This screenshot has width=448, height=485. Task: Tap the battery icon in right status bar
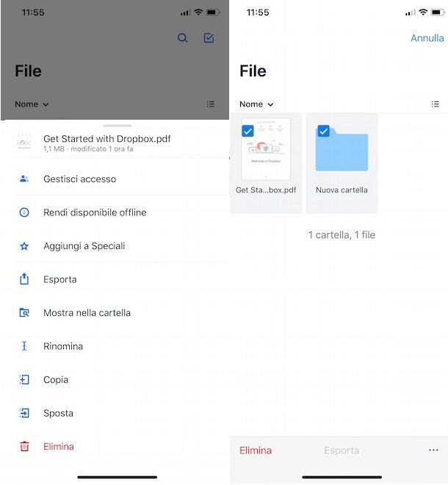point(438,12)
